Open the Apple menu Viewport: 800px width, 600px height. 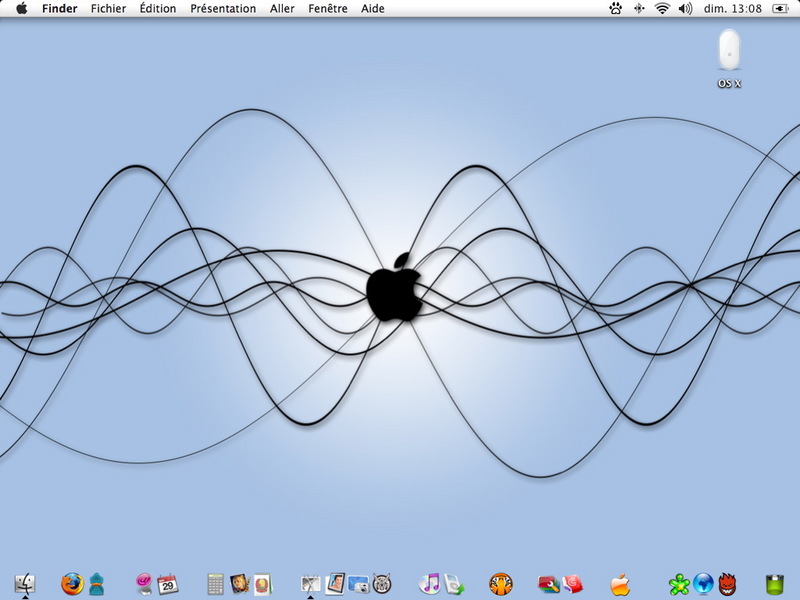(x=21, y=8)
